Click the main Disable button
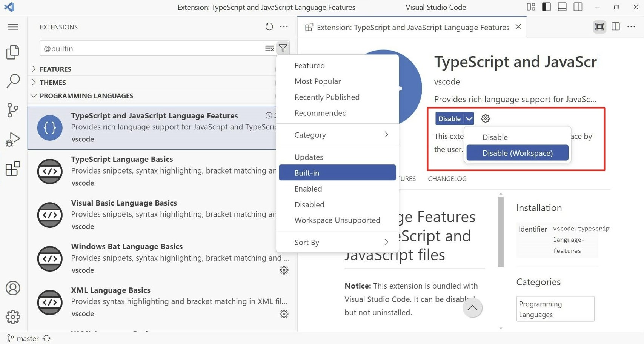This screenshot has width=644, height=344. click(449, 119)
